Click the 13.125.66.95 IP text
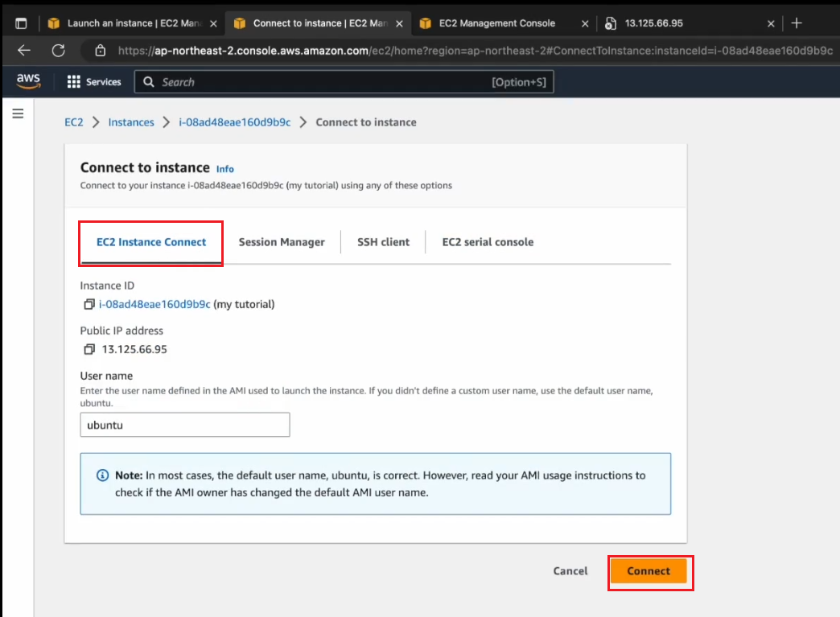840x617 pixels. pos(134,349)
